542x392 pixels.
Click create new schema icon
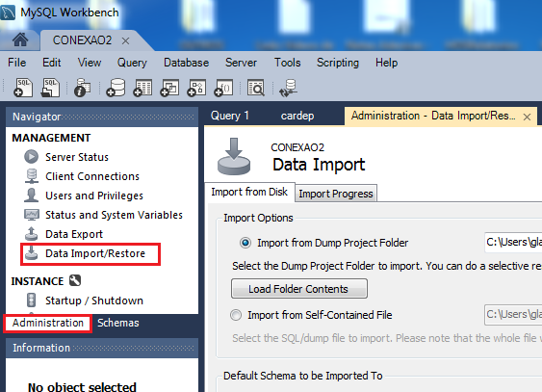click(x=116, y=88)
